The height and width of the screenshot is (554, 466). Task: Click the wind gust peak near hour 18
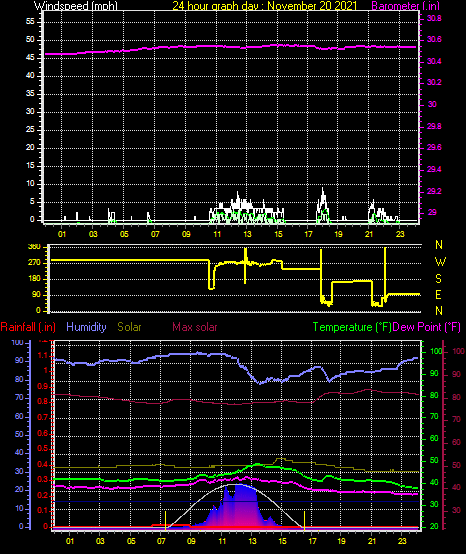(323, 189)
